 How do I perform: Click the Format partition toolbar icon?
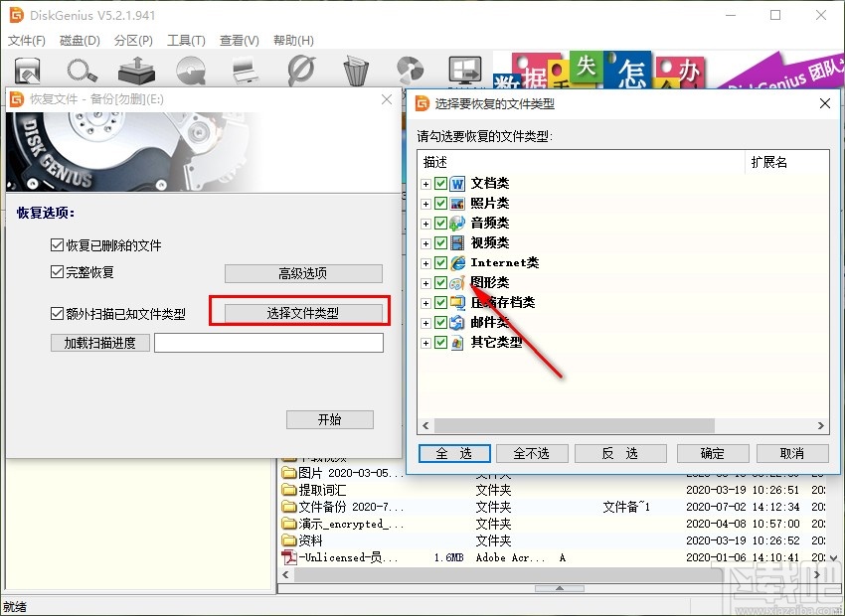(x=301, y=70)
